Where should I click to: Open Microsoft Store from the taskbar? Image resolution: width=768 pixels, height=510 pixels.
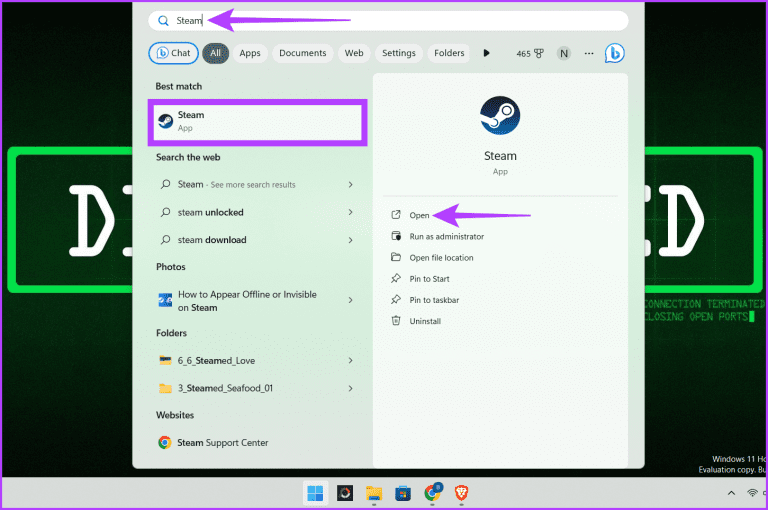(403, 493)
